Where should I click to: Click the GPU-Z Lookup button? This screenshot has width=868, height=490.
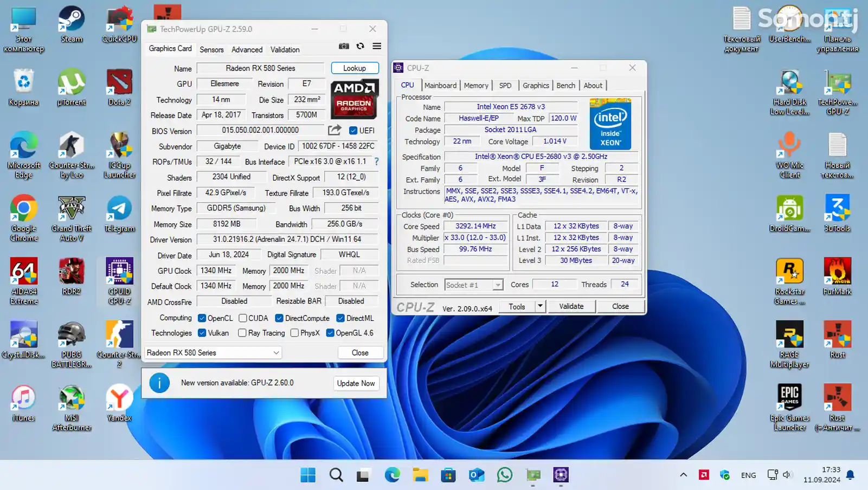click(355, 68)
